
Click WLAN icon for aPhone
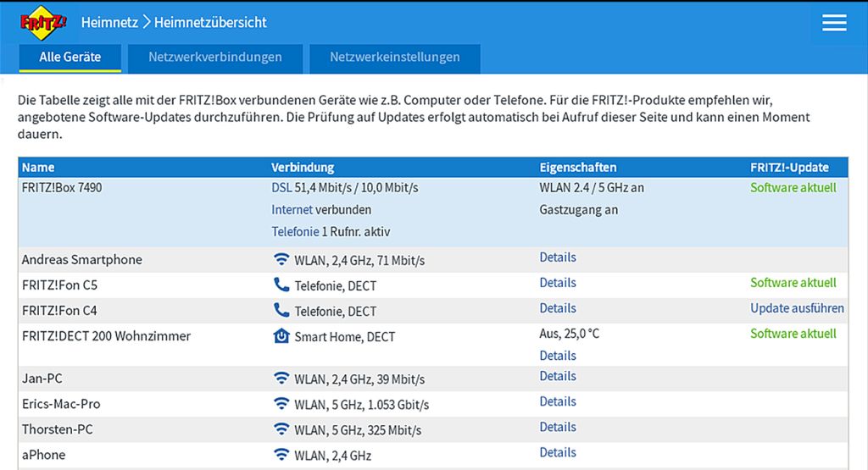click(x=281, y=454)
